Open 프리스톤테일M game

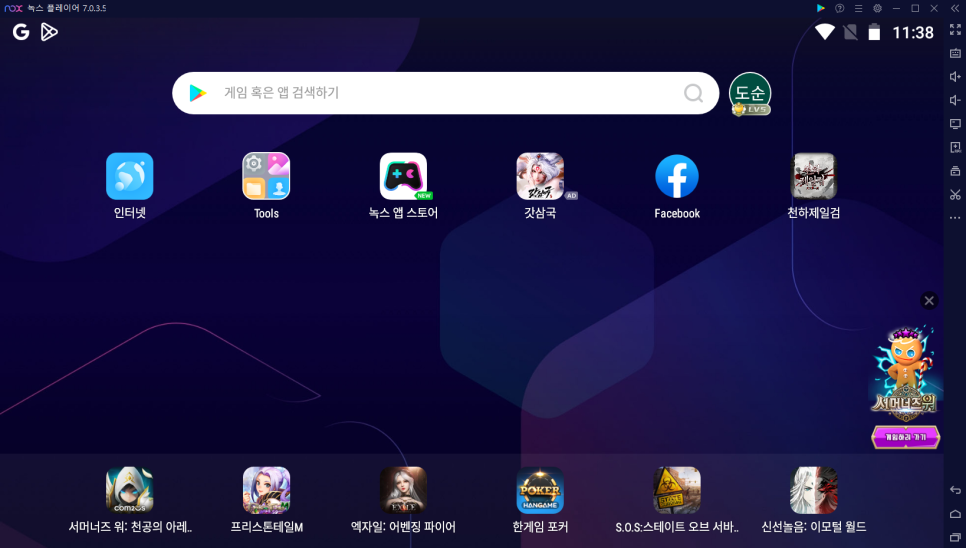tap(266, 490)
